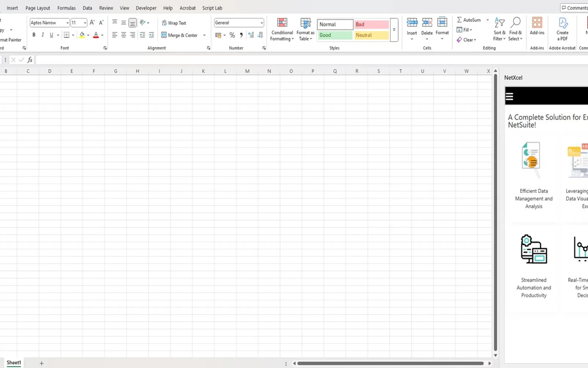Apply the Bad cell style

pos(372,24)
